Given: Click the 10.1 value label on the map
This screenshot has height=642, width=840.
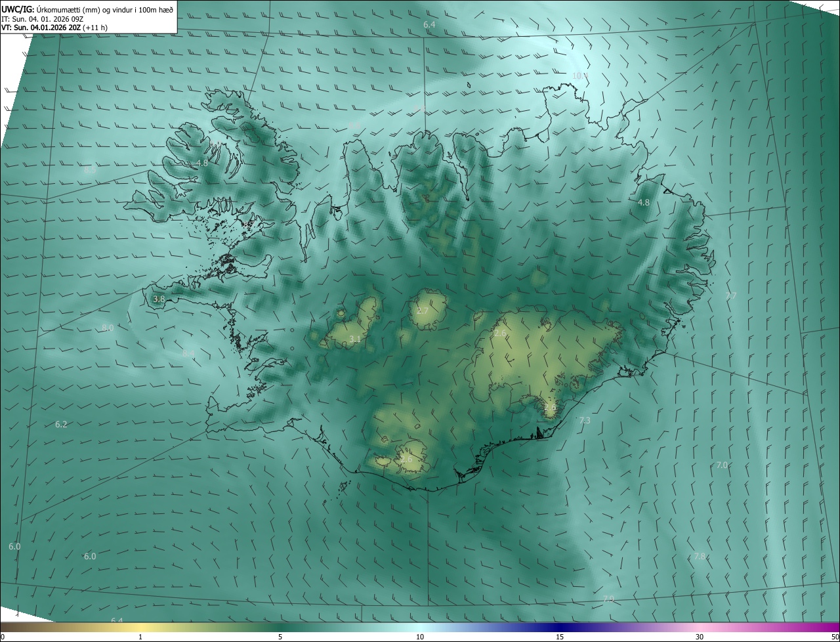Looking at the screenshot, I should [x=580, y=76].
